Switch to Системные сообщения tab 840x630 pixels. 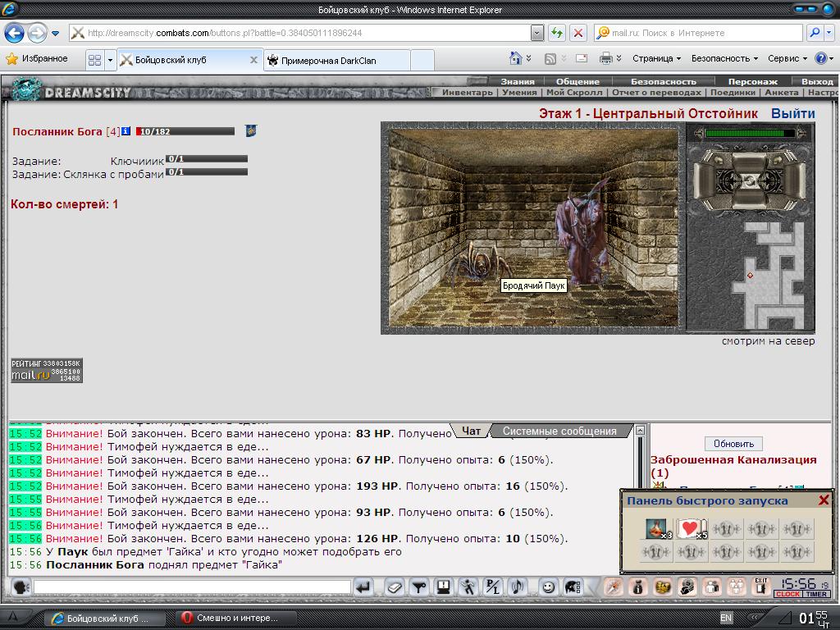[x=559, y=431]
